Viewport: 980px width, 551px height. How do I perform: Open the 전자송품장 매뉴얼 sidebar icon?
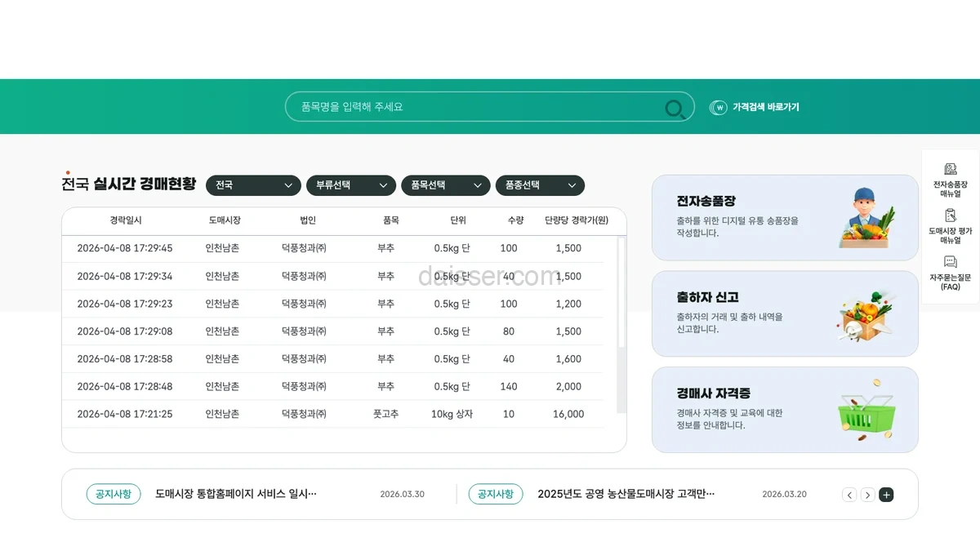tap(950, 169)
